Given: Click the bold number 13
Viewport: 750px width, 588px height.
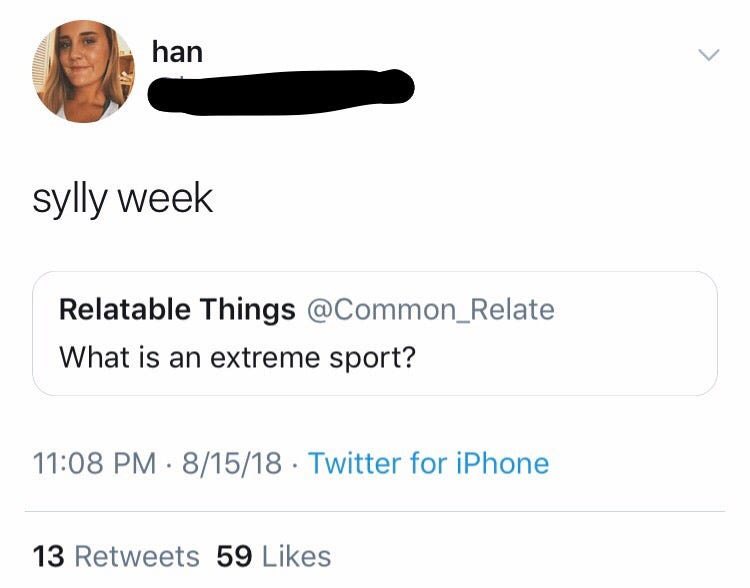Looking at the screenshot, I should [49, 556].
